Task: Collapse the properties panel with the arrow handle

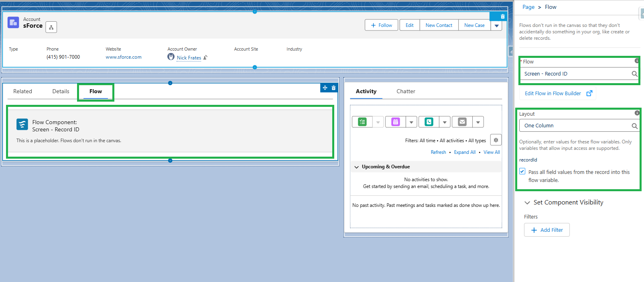Action: click(x=511, y=51)
